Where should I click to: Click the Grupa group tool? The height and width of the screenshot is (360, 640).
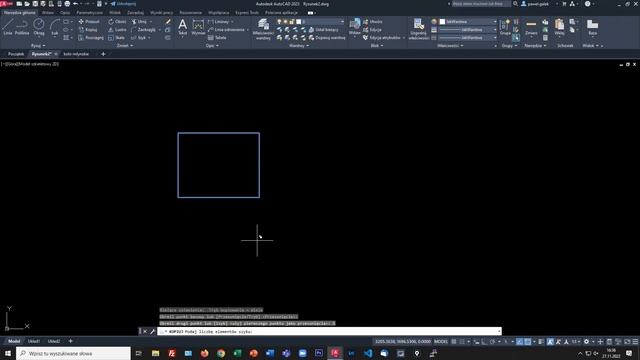pos(505,27)
